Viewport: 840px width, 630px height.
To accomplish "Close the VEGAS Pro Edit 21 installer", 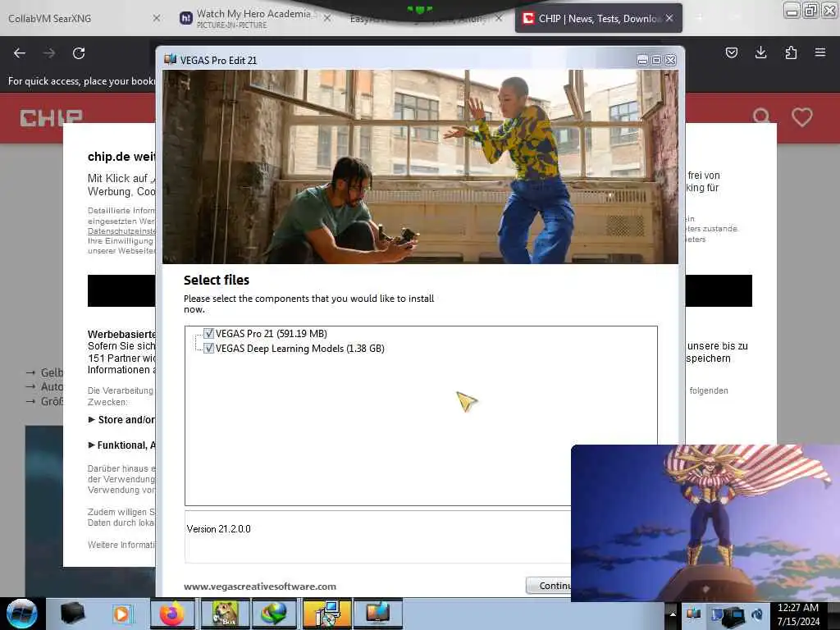I will (670, 60).
